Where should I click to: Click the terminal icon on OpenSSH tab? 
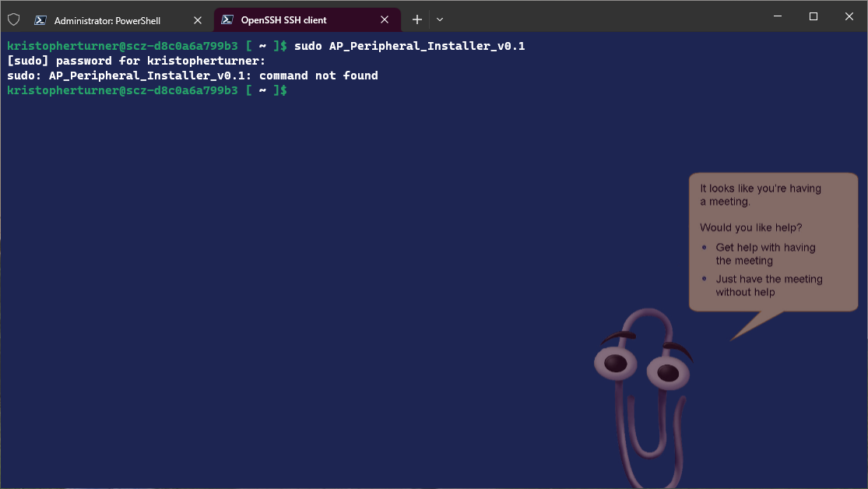227,20
